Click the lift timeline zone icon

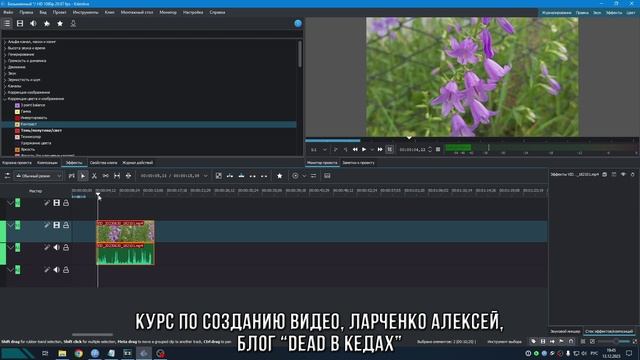264,176
